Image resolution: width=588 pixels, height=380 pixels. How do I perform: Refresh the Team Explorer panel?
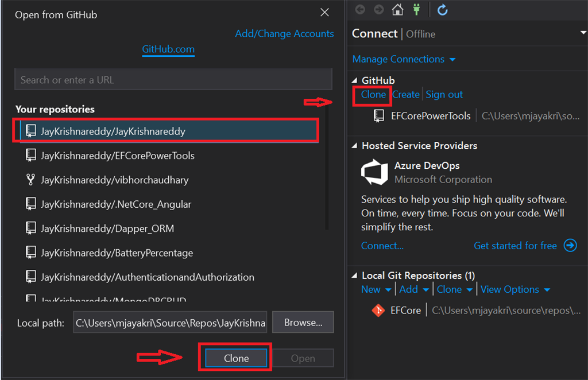(443, 10)
